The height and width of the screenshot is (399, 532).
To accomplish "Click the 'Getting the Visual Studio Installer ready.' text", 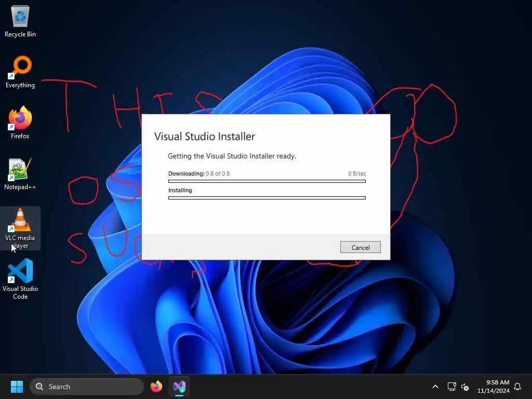I will [232, 156].
